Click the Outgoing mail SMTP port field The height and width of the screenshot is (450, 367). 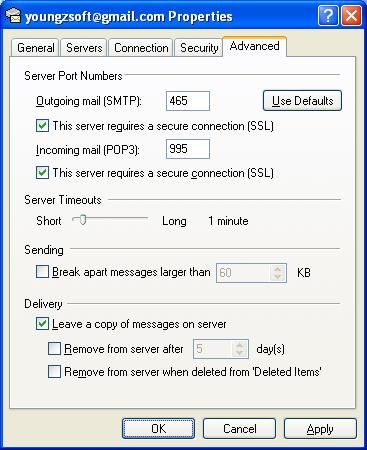(x=188, y=101)
